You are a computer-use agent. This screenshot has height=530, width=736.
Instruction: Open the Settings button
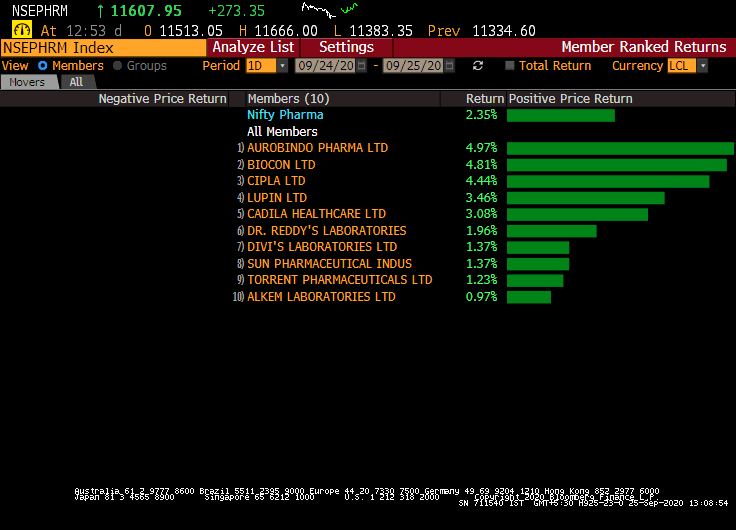point(346,47)
